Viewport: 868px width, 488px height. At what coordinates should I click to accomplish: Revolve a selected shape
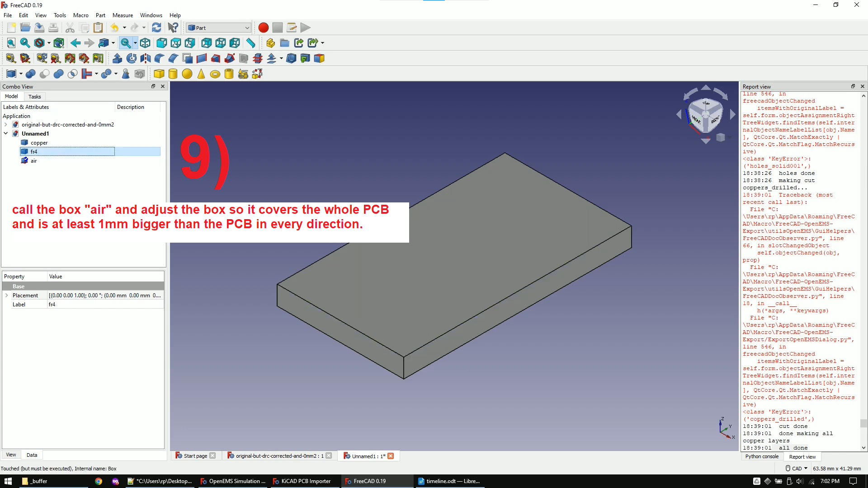tap(132, 58)
